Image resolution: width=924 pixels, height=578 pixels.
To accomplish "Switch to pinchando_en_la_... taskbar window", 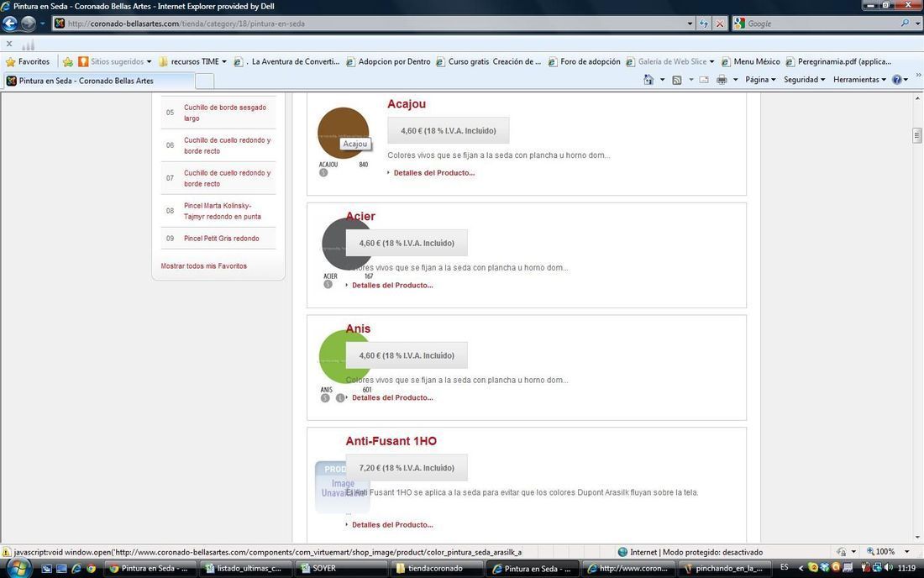I will (723, 569).
